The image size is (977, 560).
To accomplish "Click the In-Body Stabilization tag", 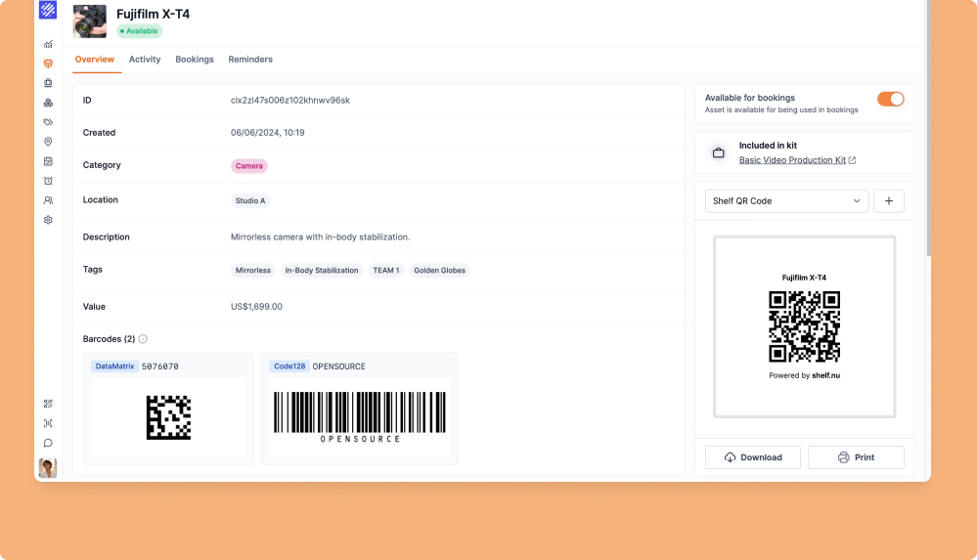I will [x=322, y=271].
